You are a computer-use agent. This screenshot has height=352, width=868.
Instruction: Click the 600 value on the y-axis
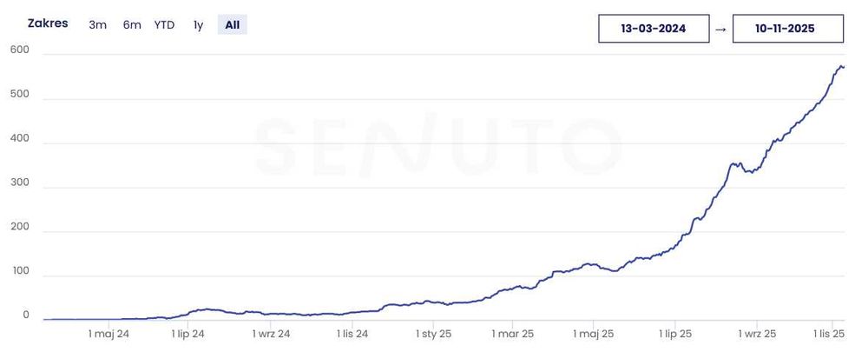coord(20,51)
